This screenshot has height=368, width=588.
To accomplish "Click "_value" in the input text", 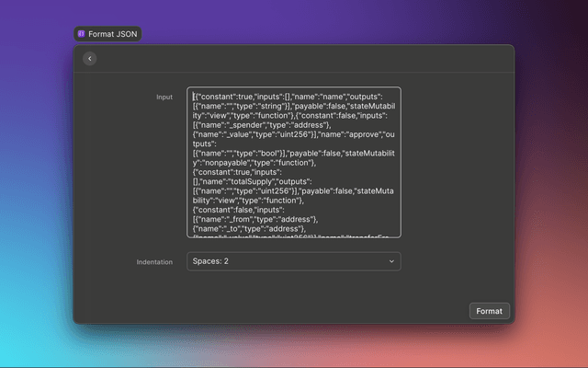I will (x=237, y=136).
